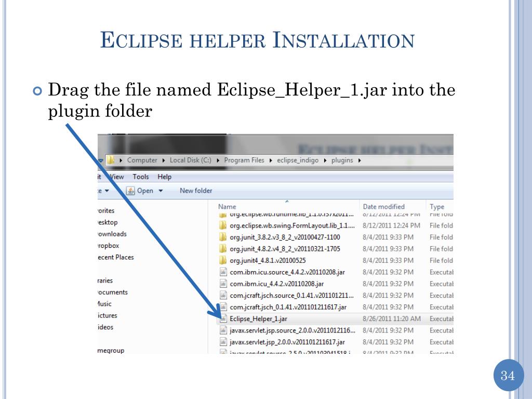The image size is (532, 399).
Task: Click jar icon of com.ibm.icu_4.4.2.v20110208.jar
Action: (223, 284)
